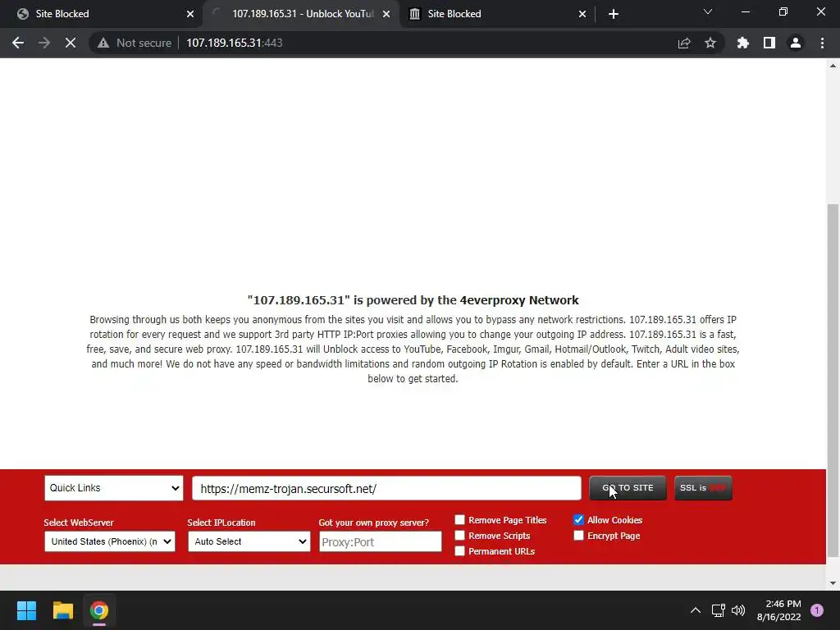Close the last Site Blocked tab
The width and height of the screenshot is (840, 630).
point(582,14)
